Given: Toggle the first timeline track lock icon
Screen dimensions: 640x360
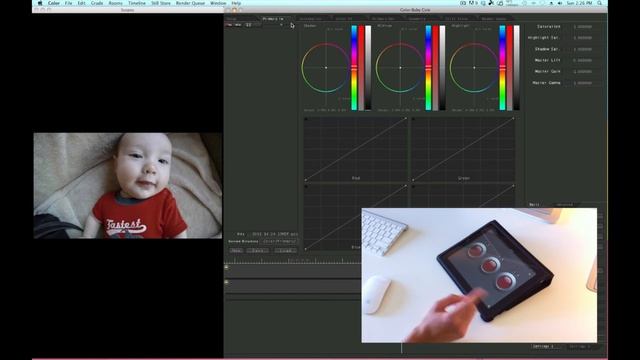Looking at the screenshot, I should click(227, 267).
